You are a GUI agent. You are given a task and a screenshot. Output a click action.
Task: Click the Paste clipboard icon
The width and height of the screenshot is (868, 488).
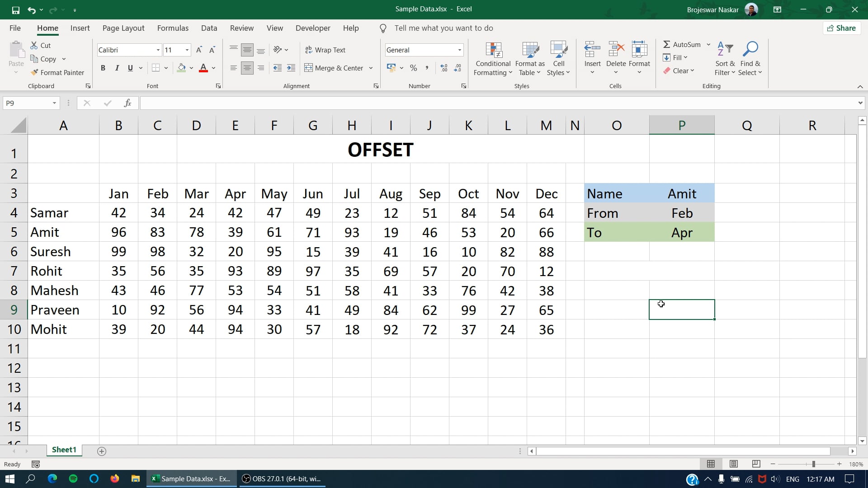(16, 50)
